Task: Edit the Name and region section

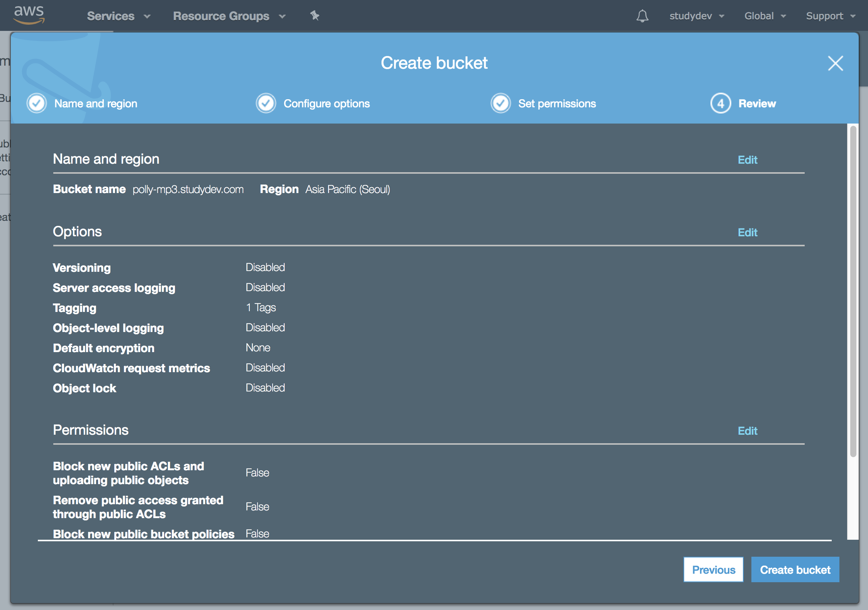Action: (748, 160)
